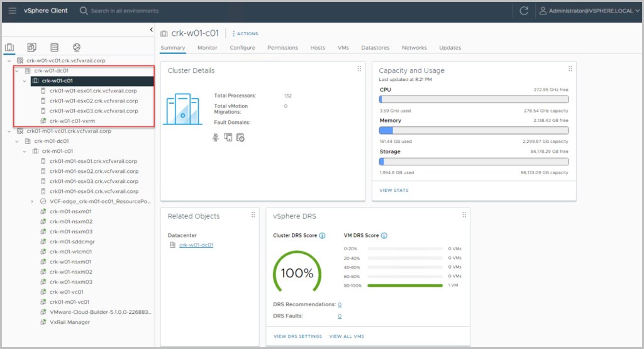Select the VMs and Templates inventory icon
The image size is (644, 349).
coord(31,47)
